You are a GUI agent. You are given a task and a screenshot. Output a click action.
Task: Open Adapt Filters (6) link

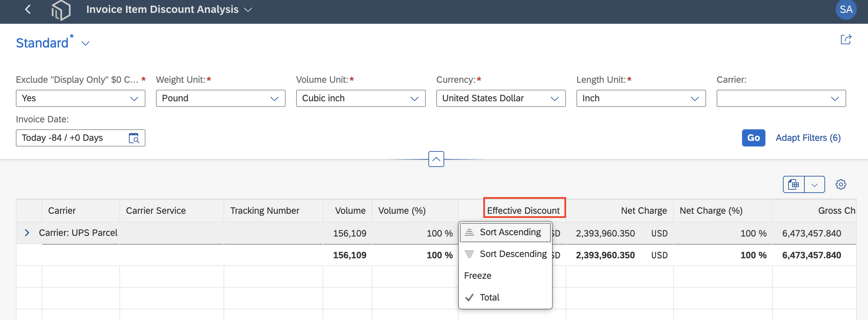coord(808,138)
